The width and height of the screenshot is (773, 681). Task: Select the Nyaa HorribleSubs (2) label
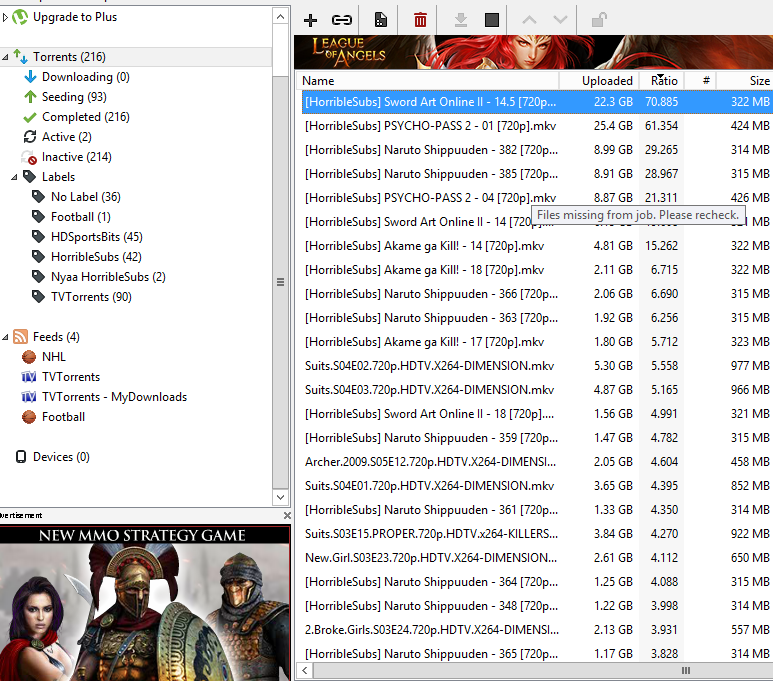(x=108, y=277)
